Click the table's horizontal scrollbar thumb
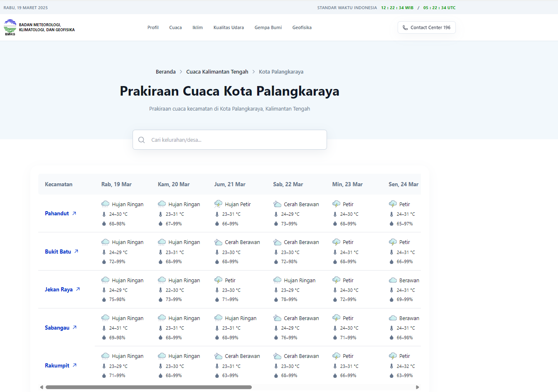This screenshot has height=392, width=558. pos(148,387)
